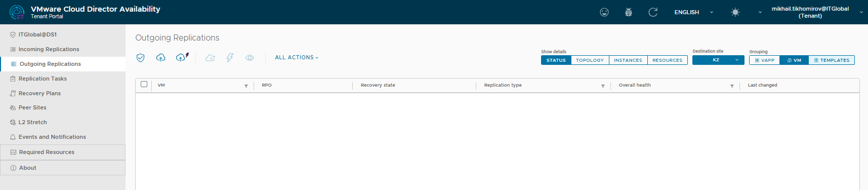Sort by Replication type column header
The height and width of the screenshot is (190, 868).
coord(503,85)
